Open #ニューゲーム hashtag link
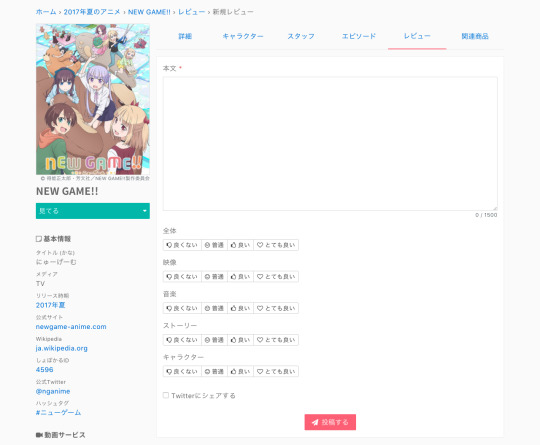This screenshot has width=540, height=445. 59,412
